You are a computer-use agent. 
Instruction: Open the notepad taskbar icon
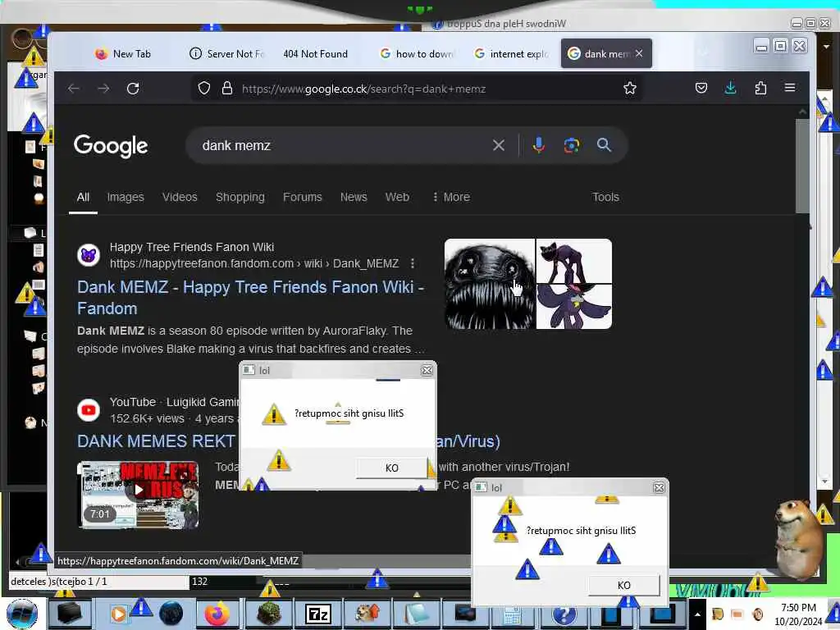pyautogui.click(x=417, y=614)
